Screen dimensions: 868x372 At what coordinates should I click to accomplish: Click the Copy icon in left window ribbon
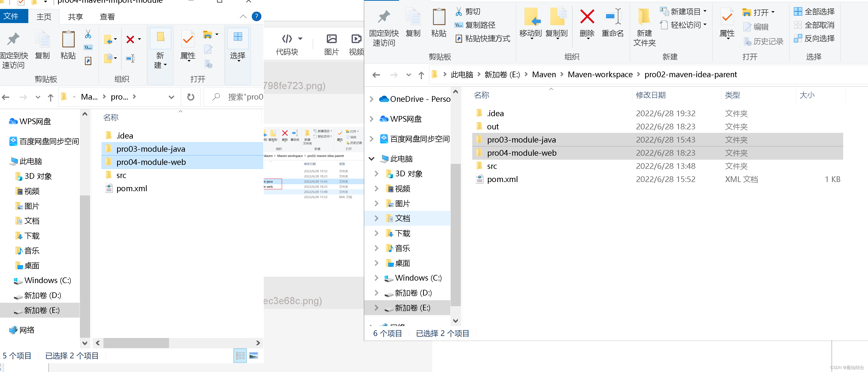(42, 45)
